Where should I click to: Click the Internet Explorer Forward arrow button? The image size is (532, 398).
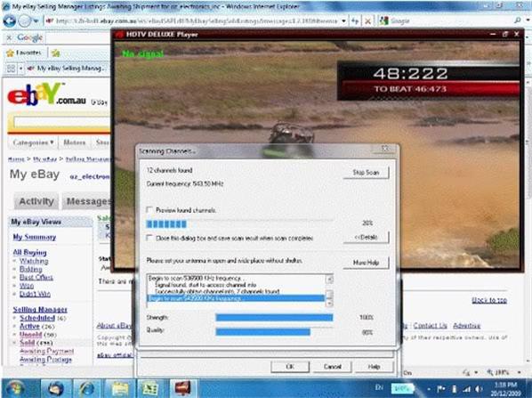click(25, 21)
